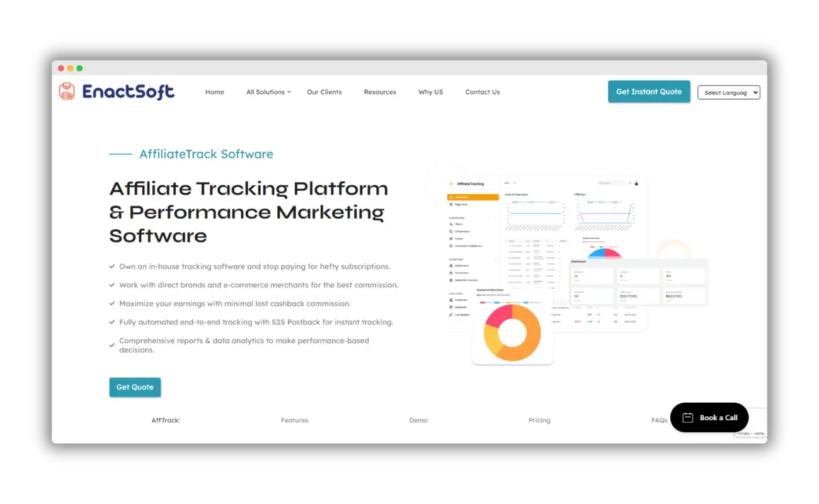Click the AffiliateTrack Software heading
819x504 pixels.
coord(206,154)
